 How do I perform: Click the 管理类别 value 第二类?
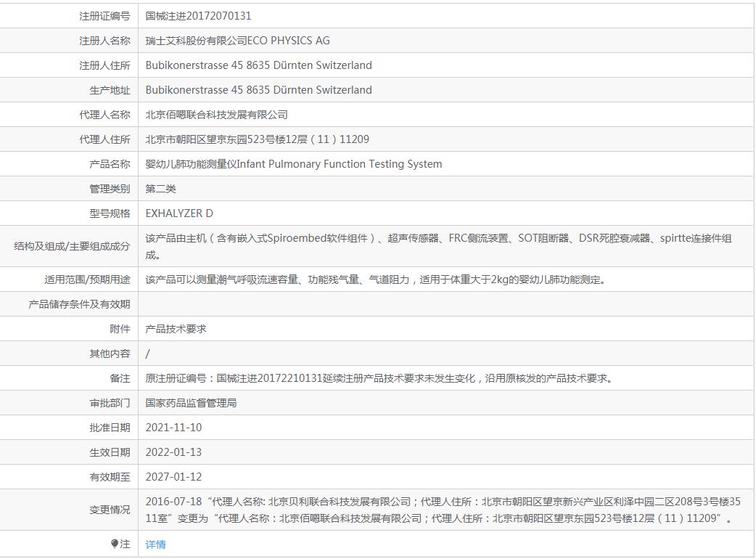pyautogui.click(x=160, y=189)
